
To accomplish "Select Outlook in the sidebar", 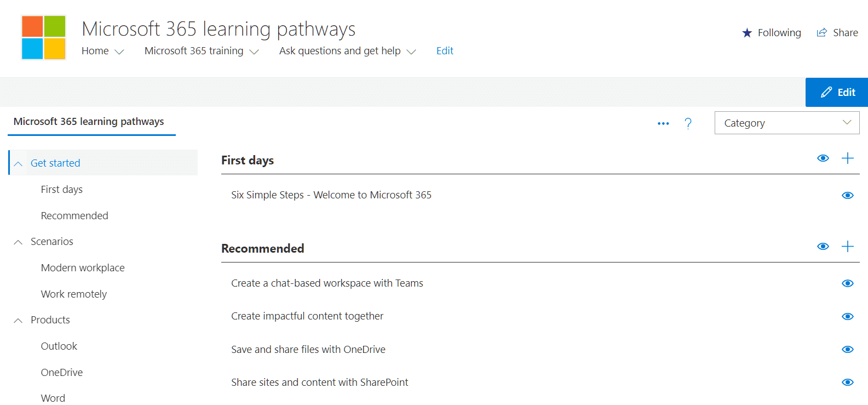I will click(x=59, y=346).
